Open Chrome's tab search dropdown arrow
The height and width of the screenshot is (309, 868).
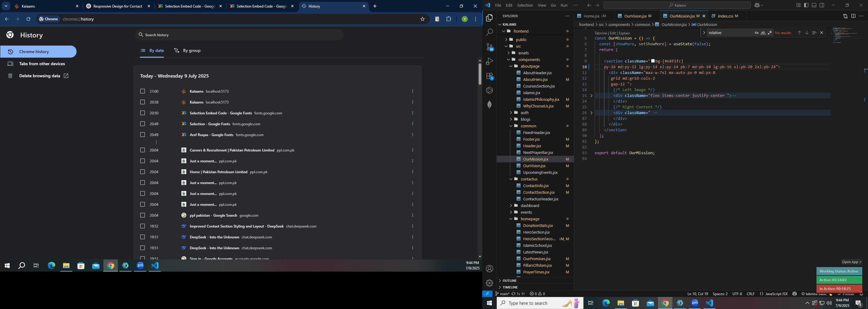tap(6, 6)
